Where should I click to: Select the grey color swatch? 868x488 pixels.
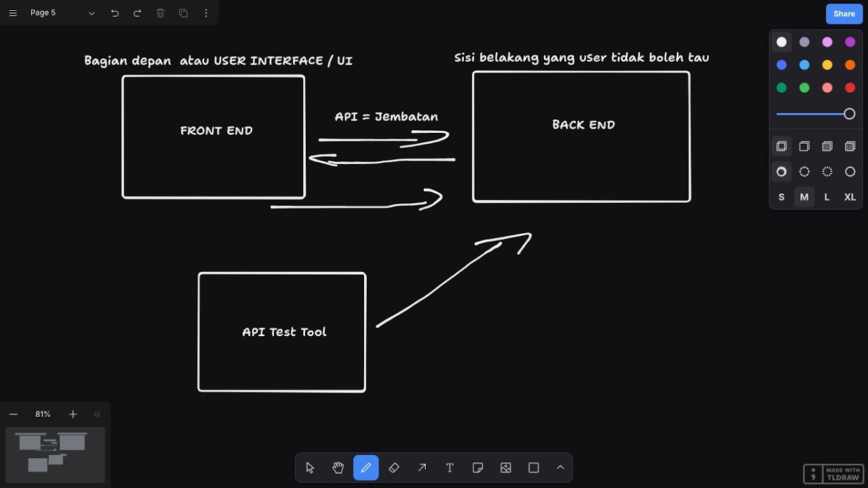[804, 42]
